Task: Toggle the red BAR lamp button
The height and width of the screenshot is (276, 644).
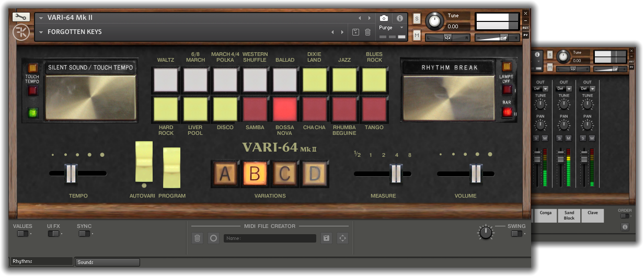Action: [507, 112]
